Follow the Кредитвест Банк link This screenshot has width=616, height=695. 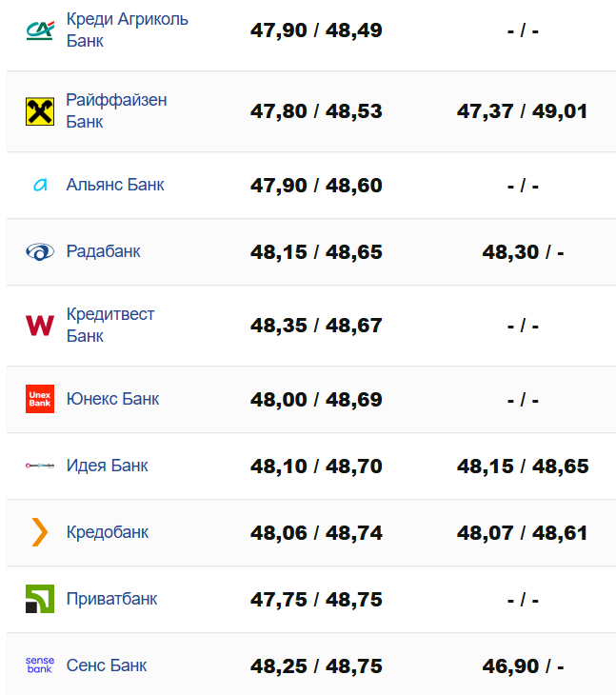(109, 326)
